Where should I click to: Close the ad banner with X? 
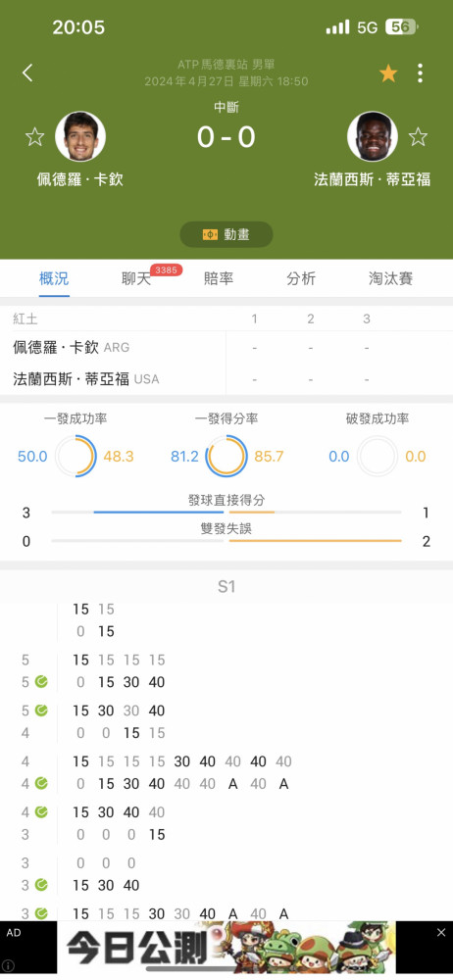point(441,933)
